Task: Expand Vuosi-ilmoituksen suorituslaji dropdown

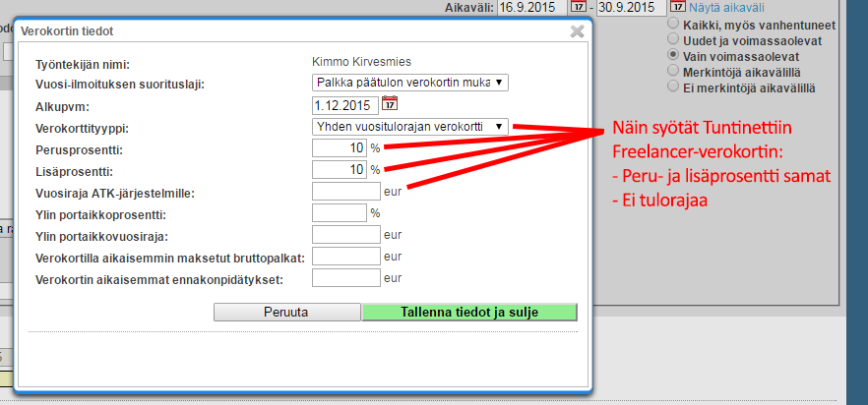Action: click(409, 83)
